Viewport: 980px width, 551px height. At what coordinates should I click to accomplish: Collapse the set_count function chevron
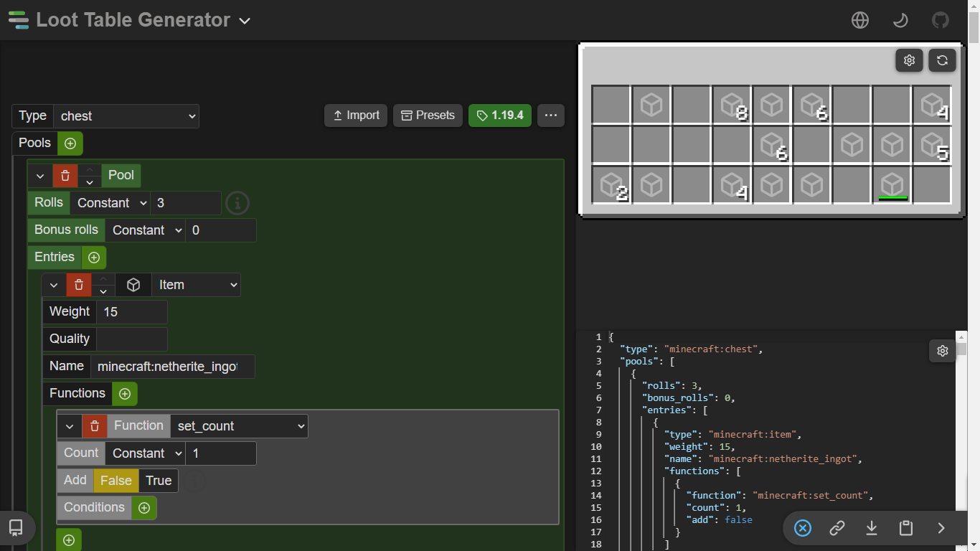(x=70, y=426)
